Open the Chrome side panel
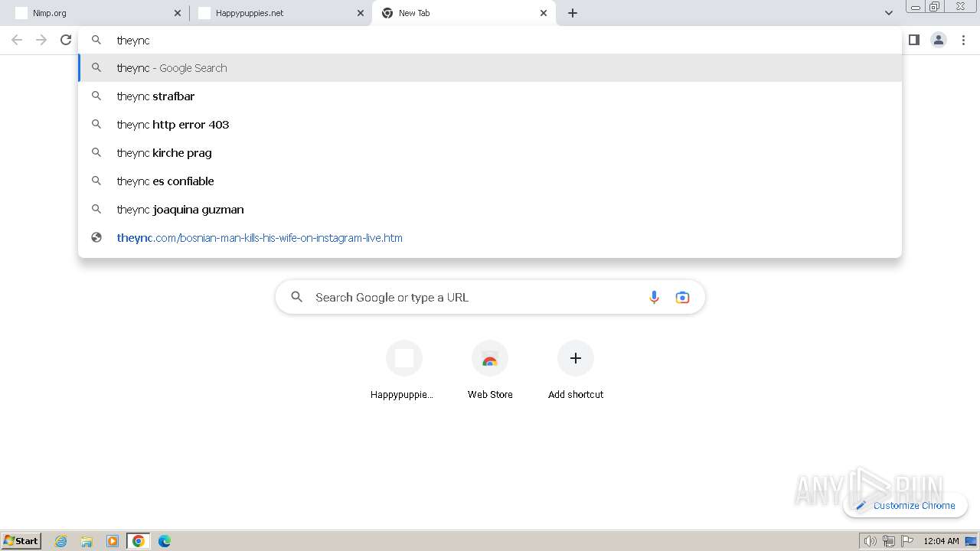The image size is (980, 551). (x=913, y=40)
